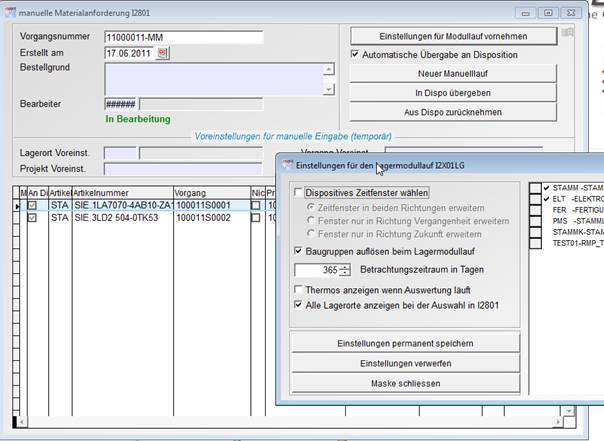This screenshot has height=441, width=604.
Task: Uncheck Baugruppen auflösen beim Lagermodullauf
Action: tap(298, 251)
